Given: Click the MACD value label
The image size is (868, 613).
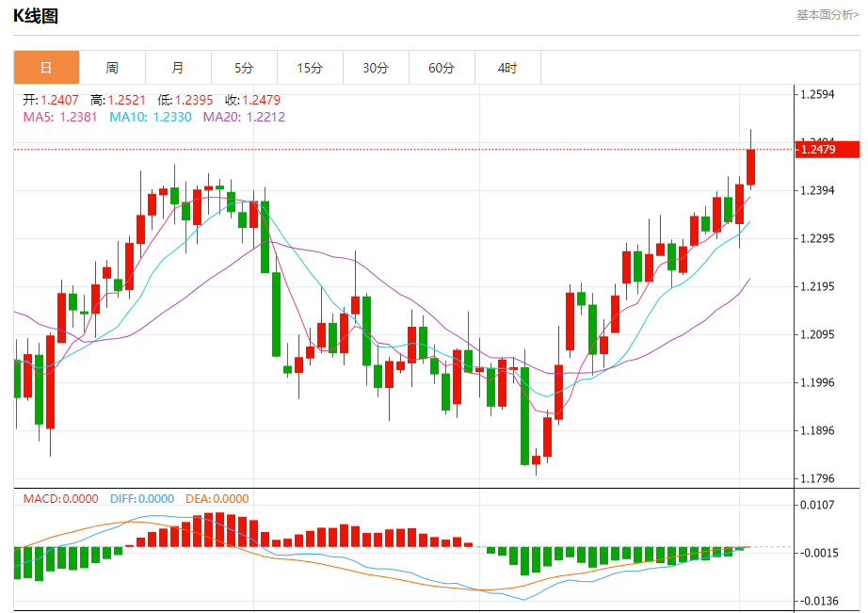Looking at the screenshot, I should tap(61, 499).
